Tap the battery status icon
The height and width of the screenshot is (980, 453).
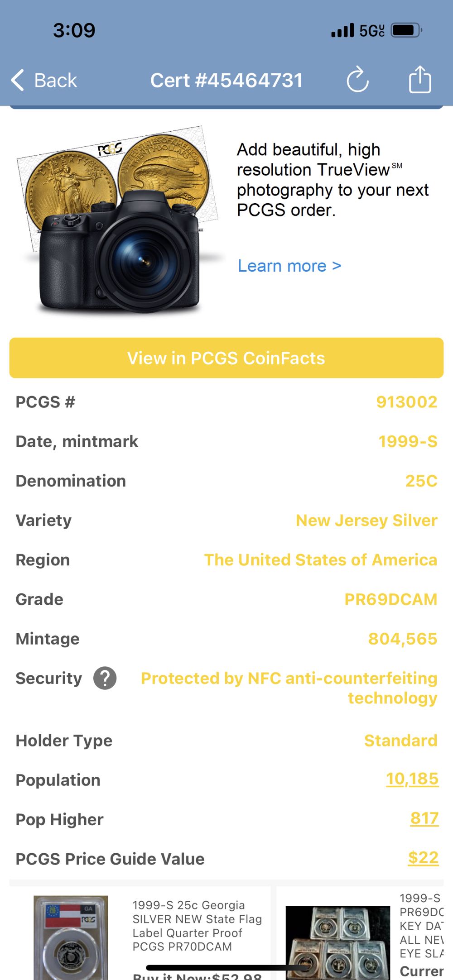pyautogui.click(x=406, y=30)
